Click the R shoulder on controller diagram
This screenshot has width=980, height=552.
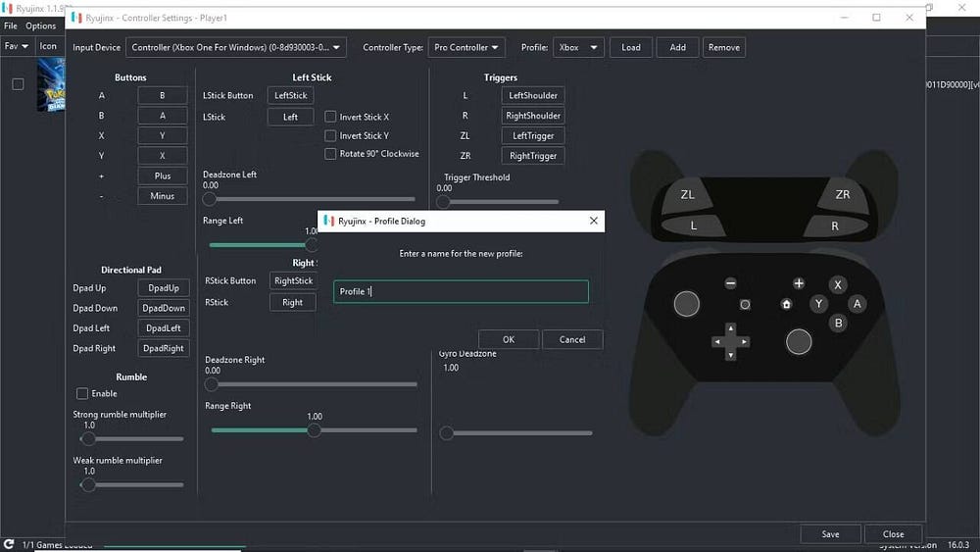pyautogui.click(x=835, y=226)
